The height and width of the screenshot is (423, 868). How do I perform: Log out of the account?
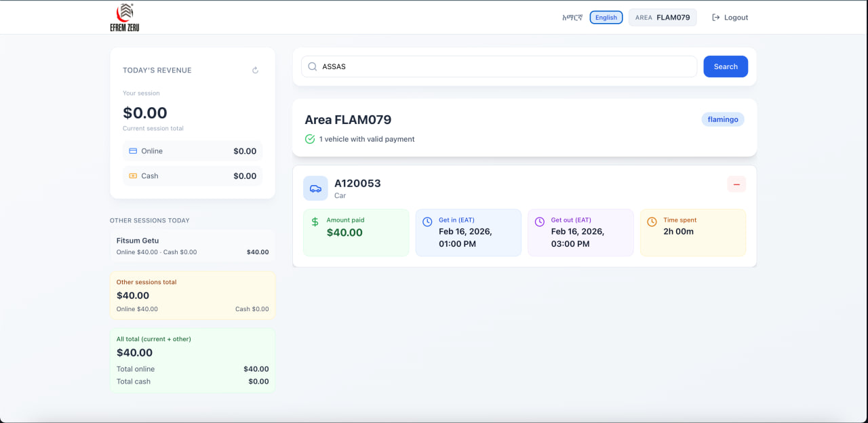[730, 18]
